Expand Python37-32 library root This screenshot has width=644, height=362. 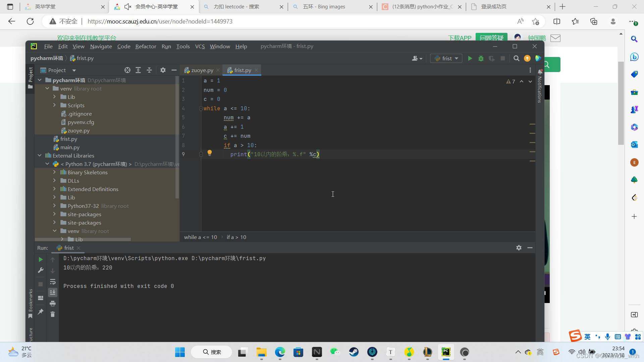[54, 206]
